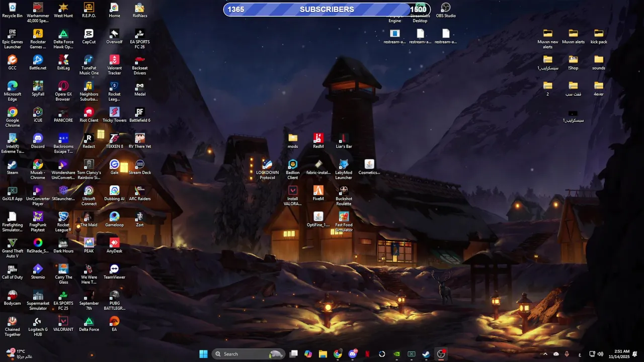Screen dimensions: 644x362
Task: Select the Battlefield 6 icon
Action: tap(140, 115)
